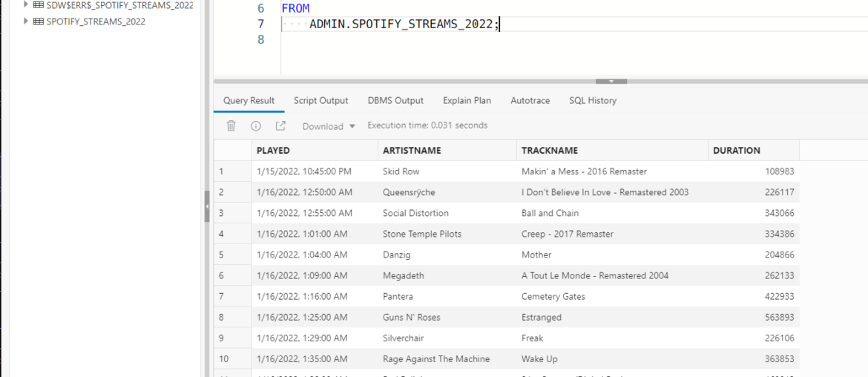Viewport: 868px width, 377px height.
Task: Expand the SPOTIFY_STREAMS_2022 table node
Action: pos(25,22)
